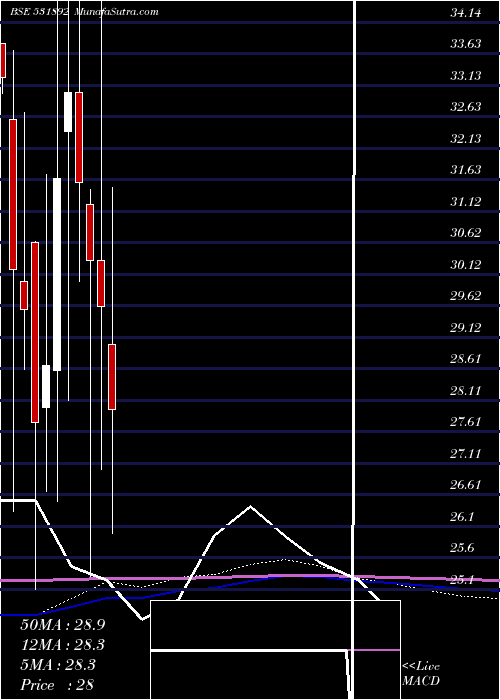500x700 pixels.
Task: Click the 32.13 price axis label
Action: point(466,139)
